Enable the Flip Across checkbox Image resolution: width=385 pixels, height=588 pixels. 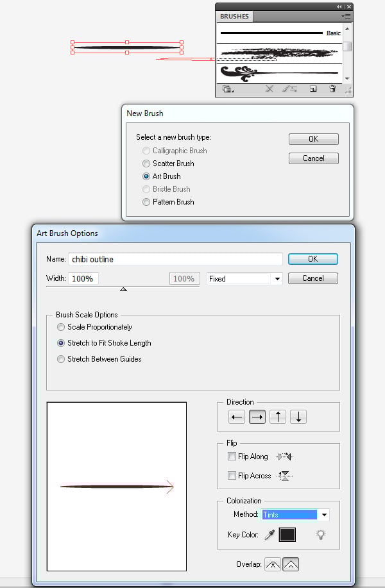pos(232,476)
